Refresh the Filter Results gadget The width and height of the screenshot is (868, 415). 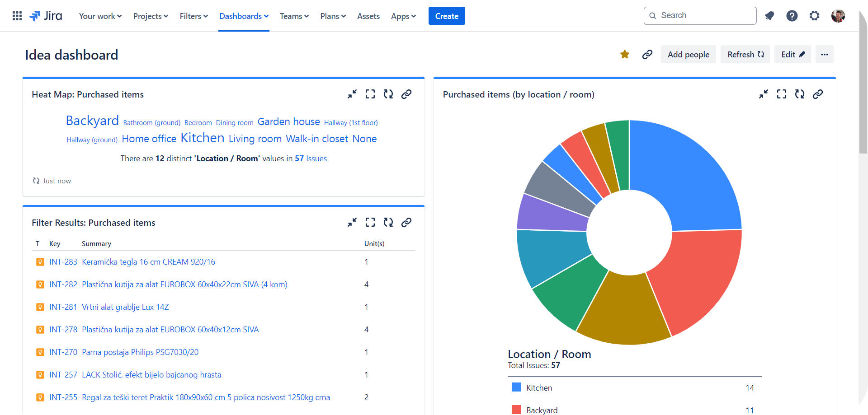pyautogui.click(x=388, y=222)
